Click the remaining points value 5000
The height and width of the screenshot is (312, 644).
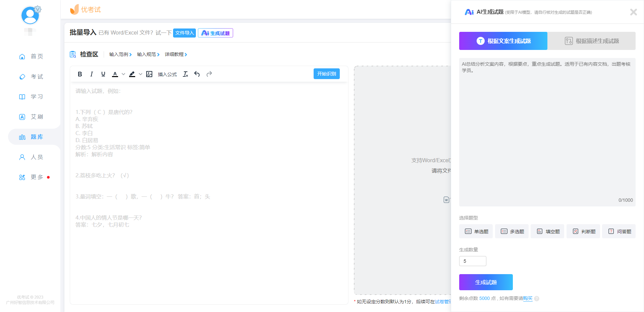(484, 298)
